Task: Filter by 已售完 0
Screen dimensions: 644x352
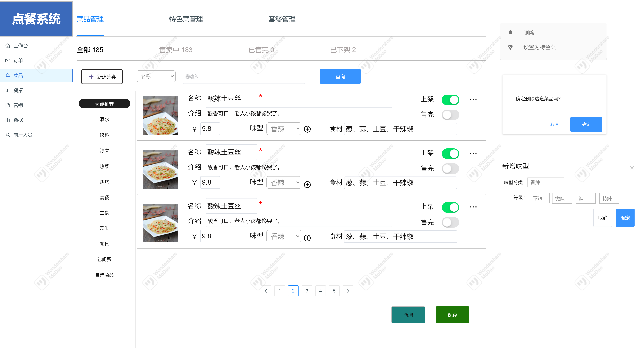Action: [x=261, y=50]
